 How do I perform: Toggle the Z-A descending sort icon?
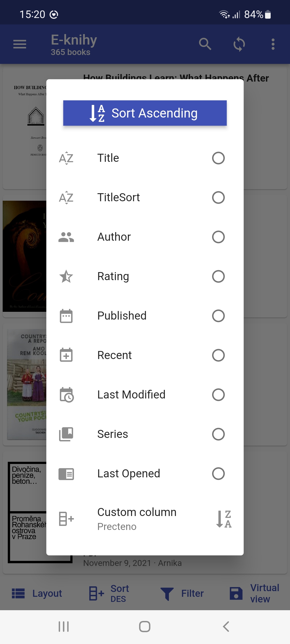224,519
